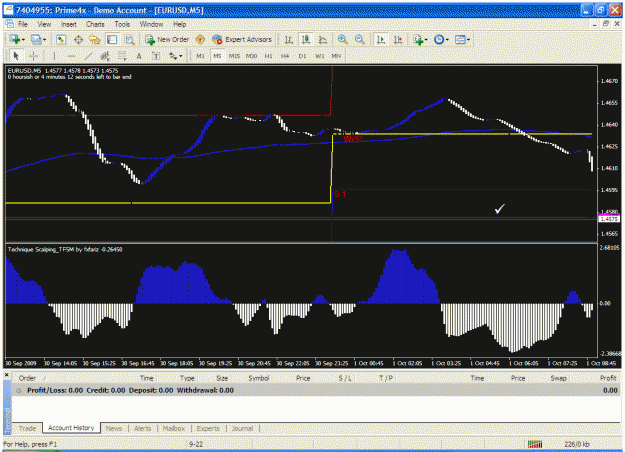Switch to MN timeframe

[x=336, y=56]
